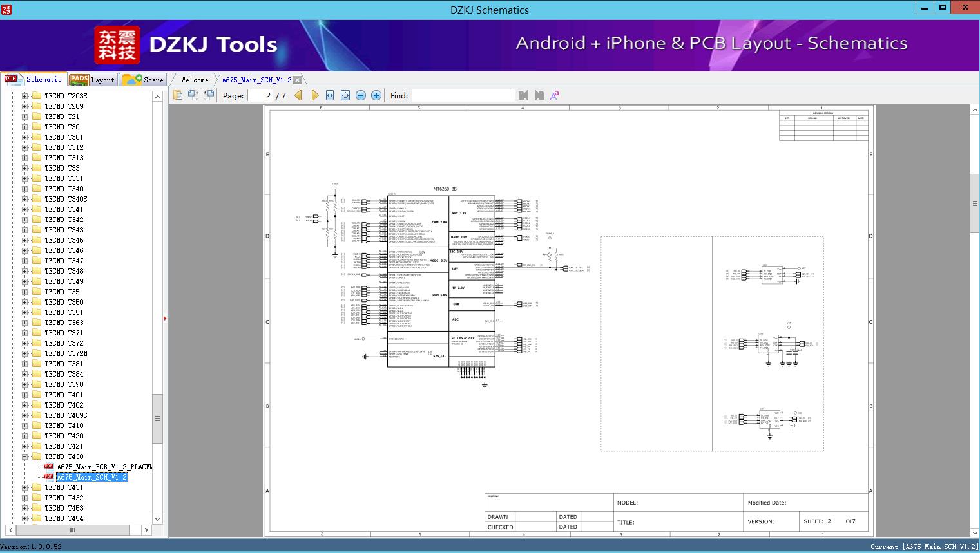The image size is (980, 553).
Task: Click document view scroll up arrow
Action: pos(975,110)
